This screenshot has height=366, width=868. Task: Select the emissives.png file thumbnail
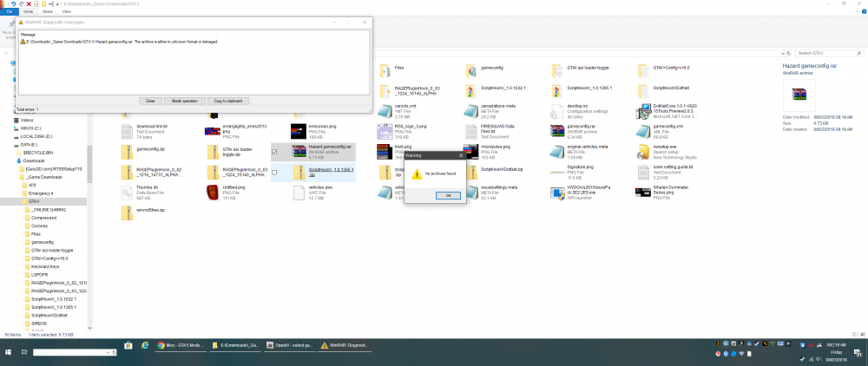(299, 131)
